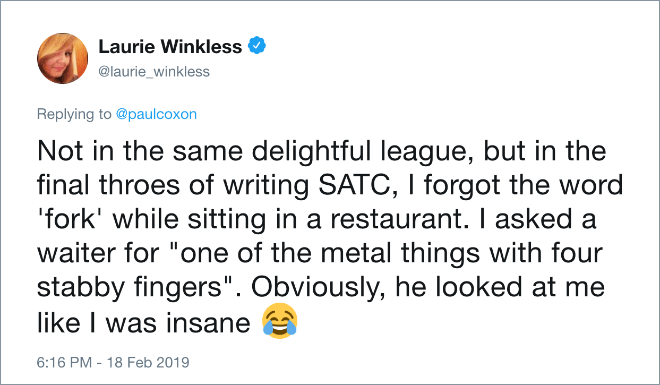
Task: Click the word 'restaurant' in tweet
Action: pos(399,219)
